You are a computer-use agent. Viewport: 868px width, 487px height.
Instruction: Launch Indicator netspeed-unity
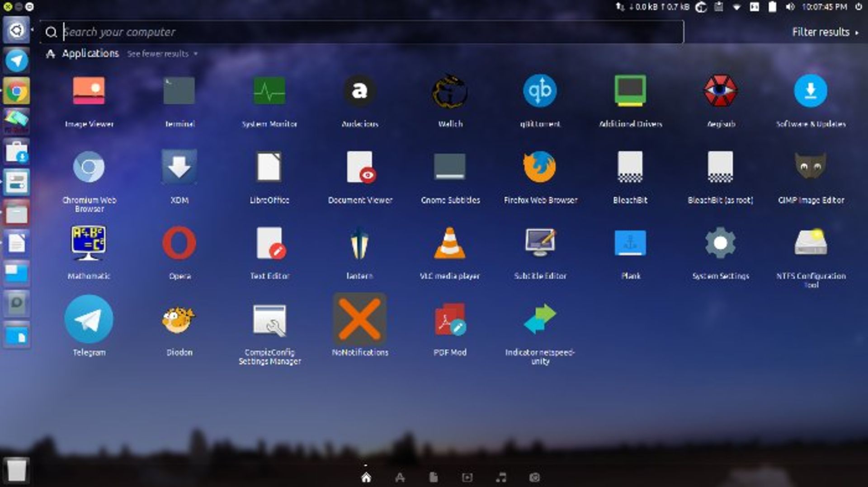540,319
